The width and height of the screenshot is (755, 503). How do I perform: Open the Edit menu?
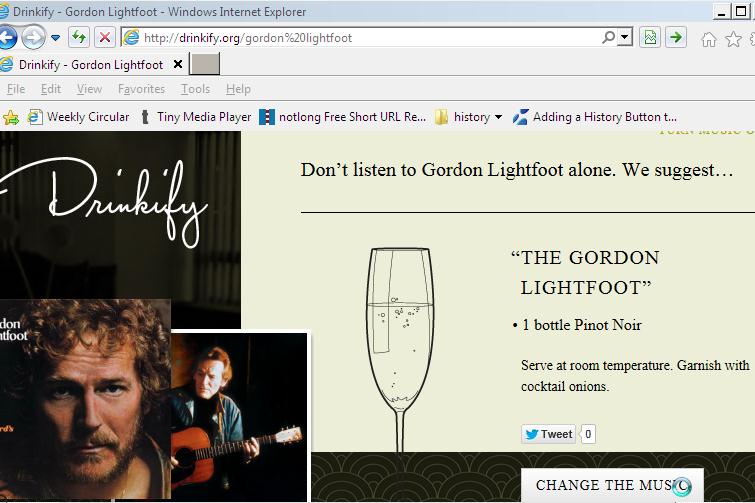(x=51, y=89)
